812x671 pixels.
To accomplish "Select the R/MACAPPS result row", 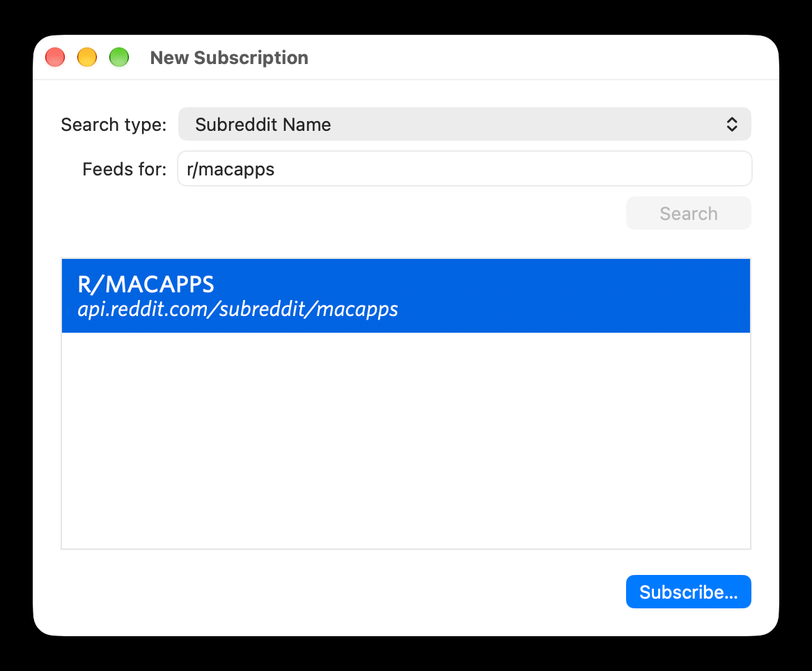I will coord(405,296).
